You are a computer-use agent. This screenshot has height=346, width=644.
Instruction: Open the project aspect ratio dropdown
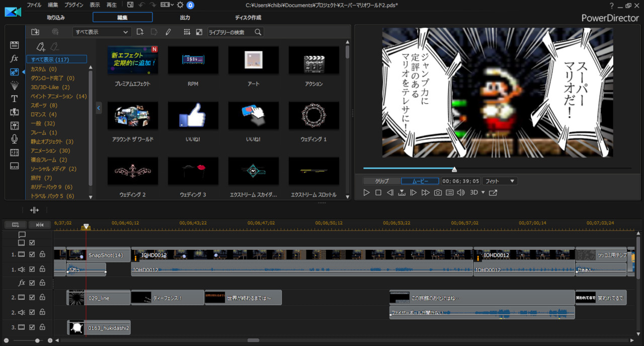(168, 5)
